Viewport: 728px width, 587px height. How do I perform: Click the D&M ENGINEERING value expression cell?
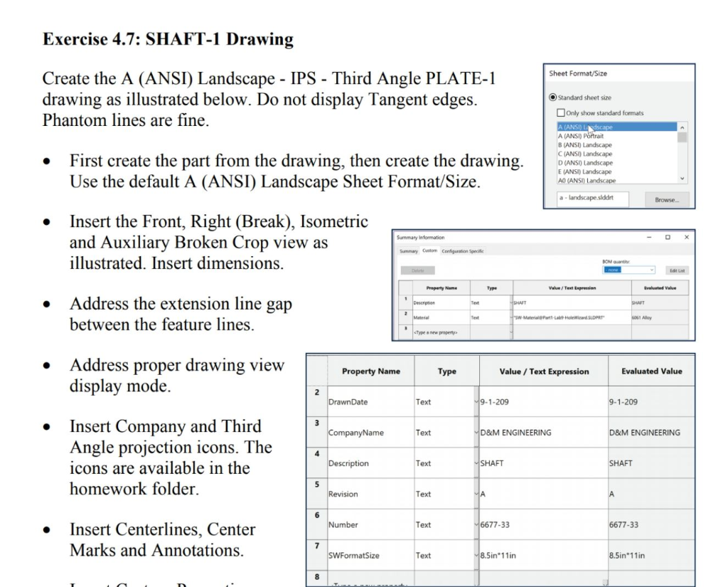click(544, 432)
